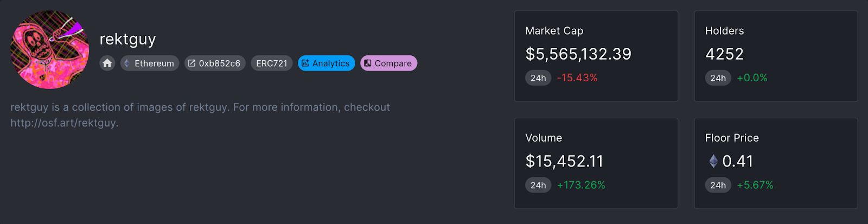
Task: Click the Market Cap value $5,565,132.39
Action: (x=578, y=54)
